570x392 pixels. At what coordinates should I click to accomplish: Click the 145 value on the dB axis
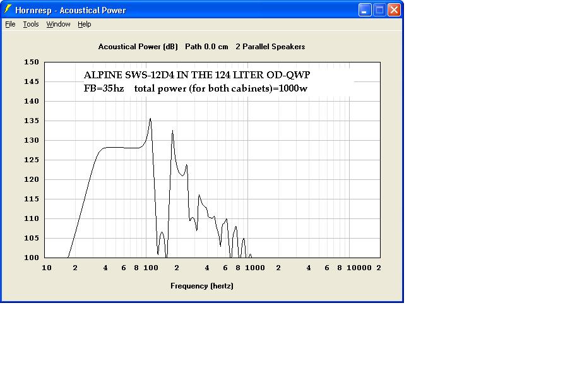tap(32, 82)
